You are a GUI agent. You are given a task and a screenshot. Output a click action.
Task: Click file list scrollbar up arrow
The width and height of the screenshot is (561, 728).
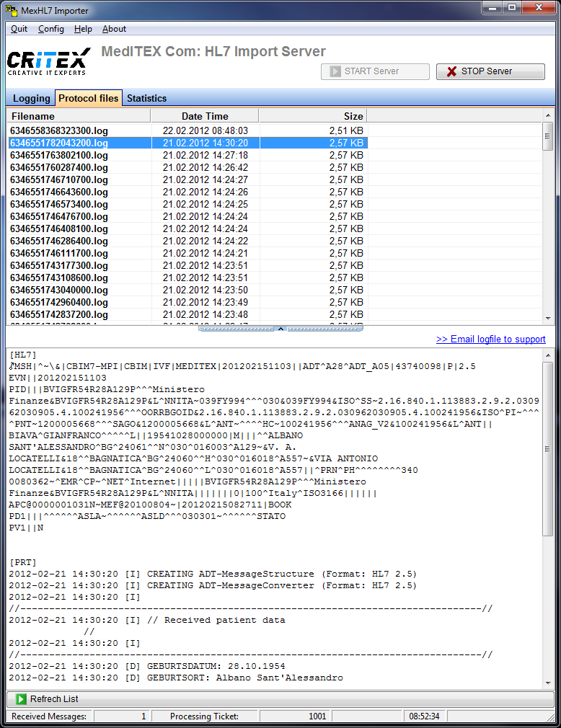click(548, 115)
